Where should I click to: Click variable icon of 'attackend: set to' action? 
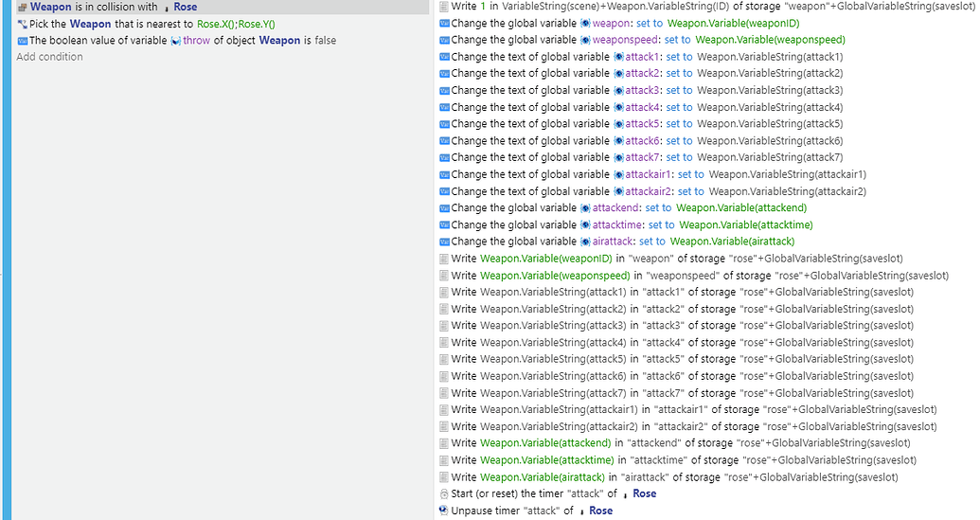pyautogui.click(x=444, y=208)
